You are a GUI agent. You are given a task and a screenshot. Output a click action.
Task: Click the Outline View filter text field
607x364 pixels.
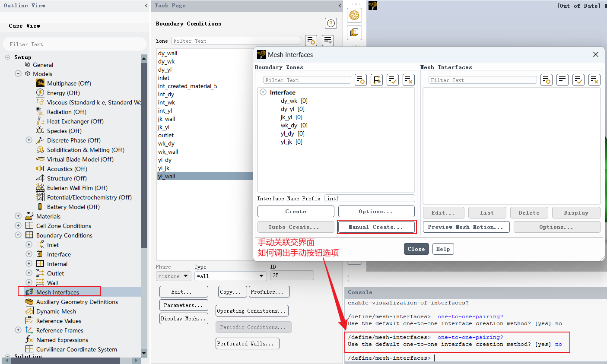75,44
